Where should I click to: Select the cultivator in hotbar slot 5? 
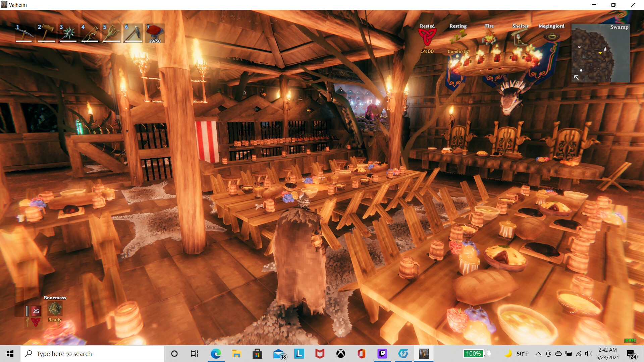[111, 33]
